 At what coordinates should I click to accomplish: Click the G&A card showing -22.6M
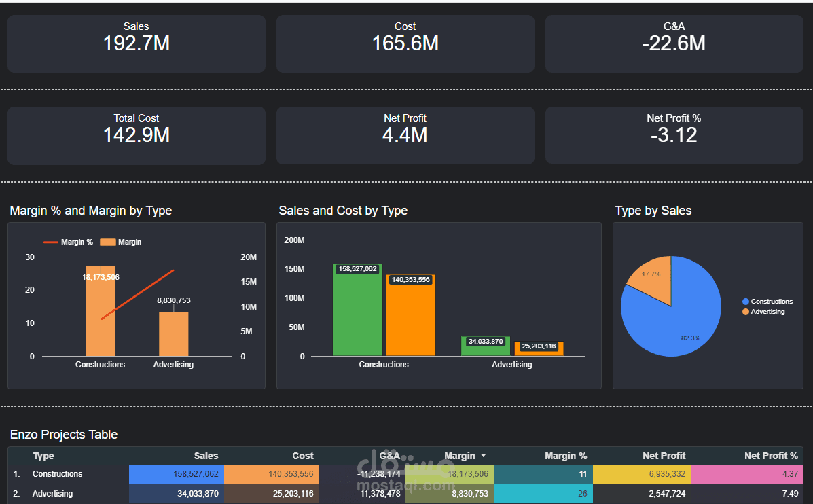[x=674, y=43]
